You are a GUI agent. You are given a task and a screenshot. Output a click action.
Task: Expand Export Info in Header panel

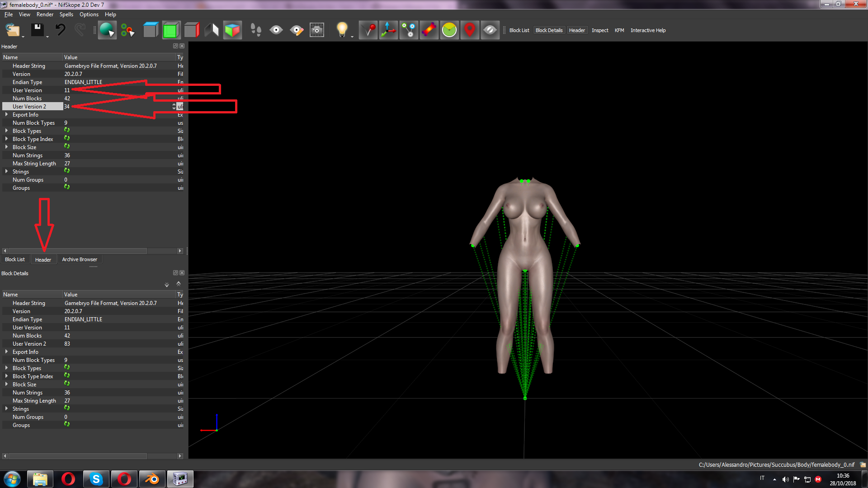6,115
